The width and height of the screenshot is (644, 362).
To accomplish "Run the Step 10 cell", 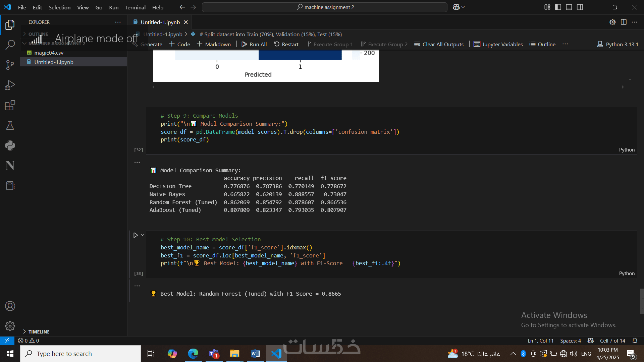I will (x=136, y=235).
